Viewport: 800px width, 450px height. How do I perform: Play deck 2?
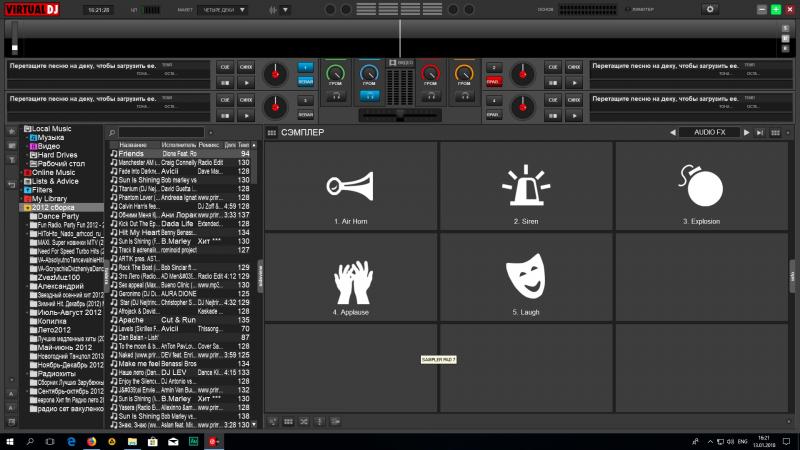point(574,83)
